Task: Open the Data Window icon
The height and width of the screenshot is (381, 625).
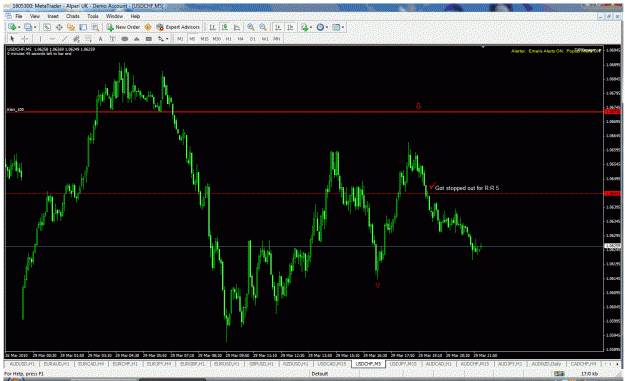Action: click(59, 27)
